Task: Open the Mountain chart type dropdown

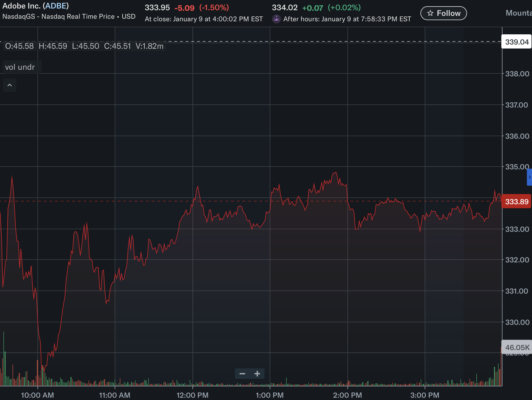Action: click(x=518, y=13)
